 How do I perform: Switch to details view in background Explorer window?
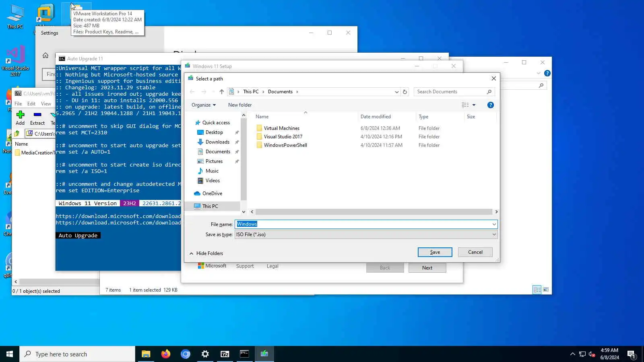coord(537,290)
